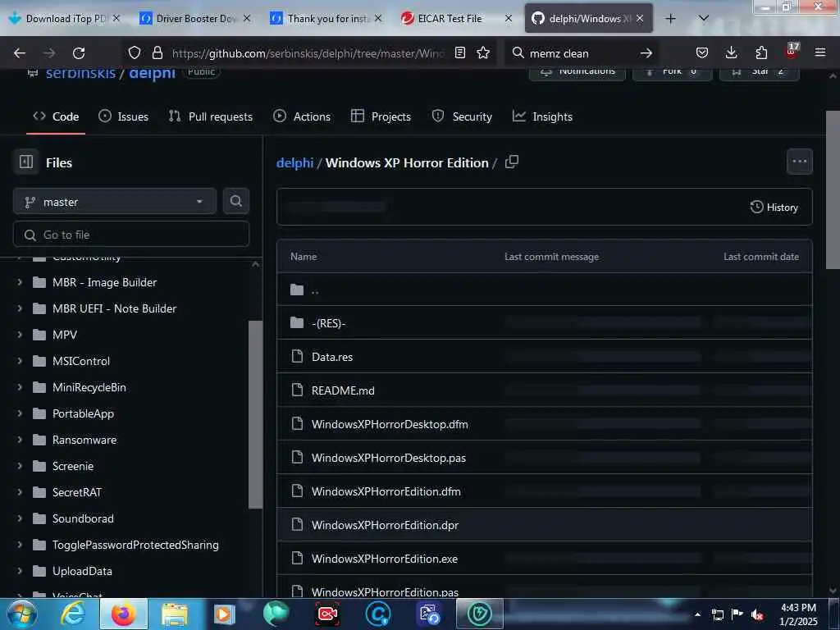Open the -(RES)- folder
Screen dimensions: 840x630
328,323
